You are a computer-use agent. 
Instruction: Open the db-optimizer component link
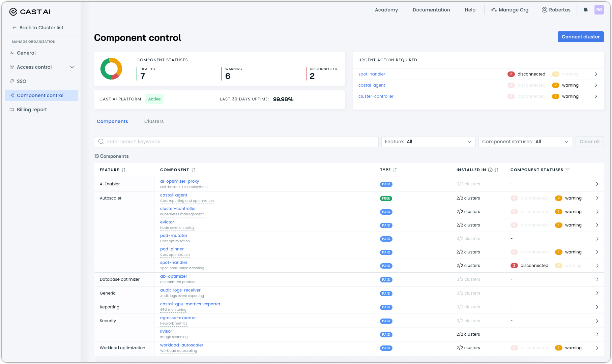tap(174, 276)
